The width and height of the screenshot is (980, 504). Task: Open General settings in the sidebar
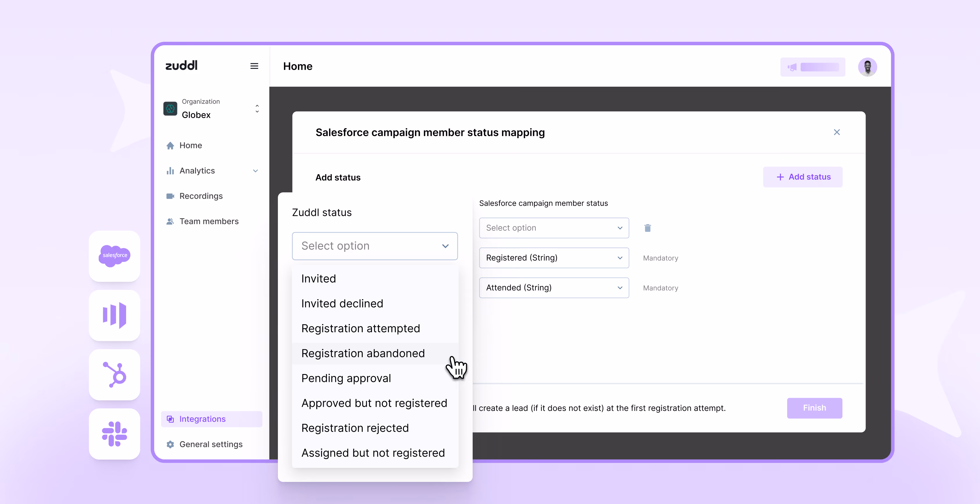click(211, 444)
